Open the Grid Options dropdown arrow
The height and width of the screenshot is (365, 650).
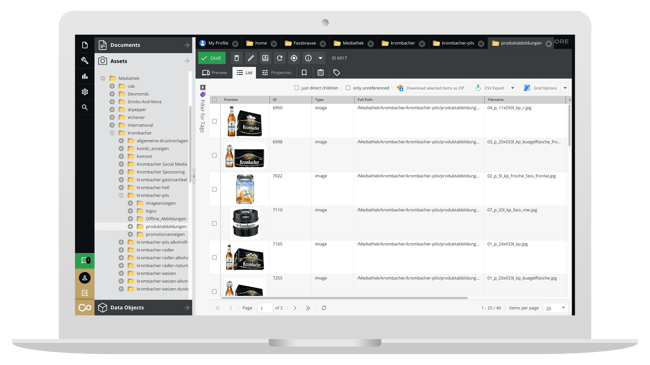tap(565, 88)
